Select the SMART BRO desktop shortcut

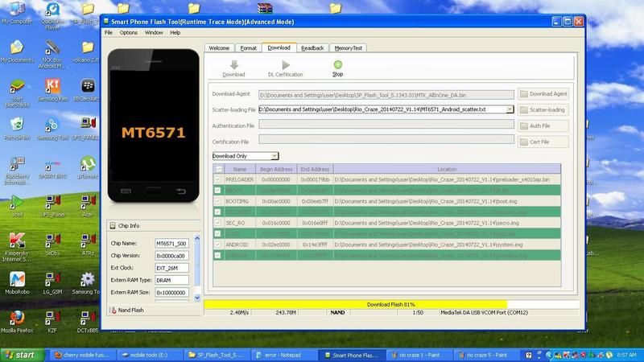pyautogui.click(x=52, y=167)
